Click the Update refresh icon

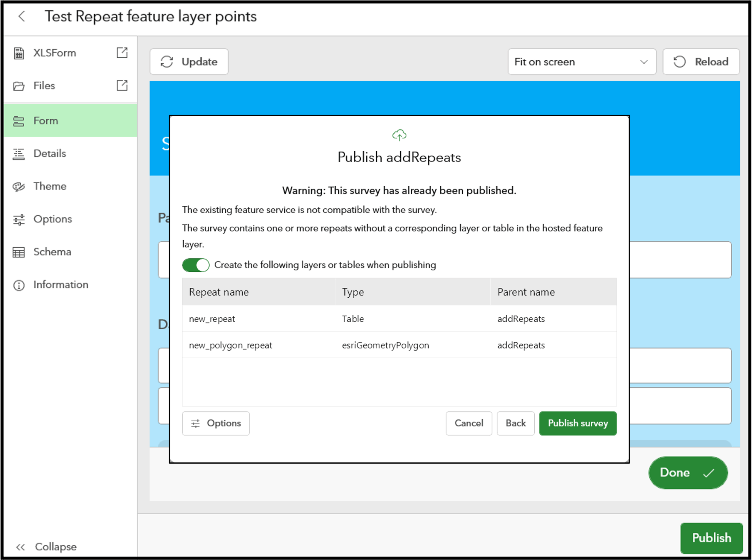tap(167, 62)
